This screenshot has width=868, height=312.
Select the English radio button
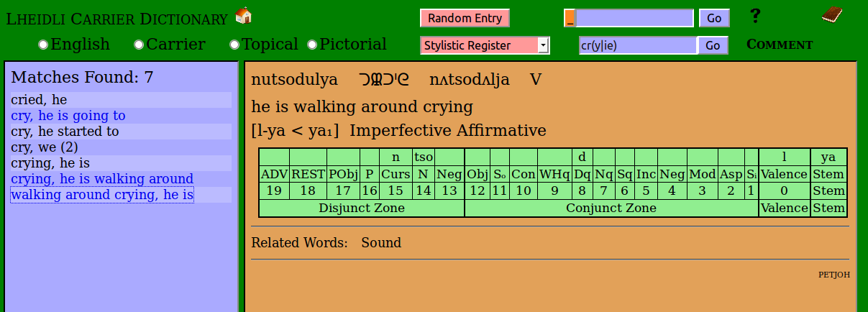point(43,45)
